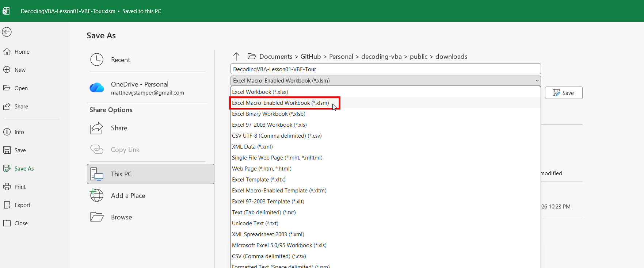Open the Share sidebar item

pyautogui.click(x=16, y=107)
